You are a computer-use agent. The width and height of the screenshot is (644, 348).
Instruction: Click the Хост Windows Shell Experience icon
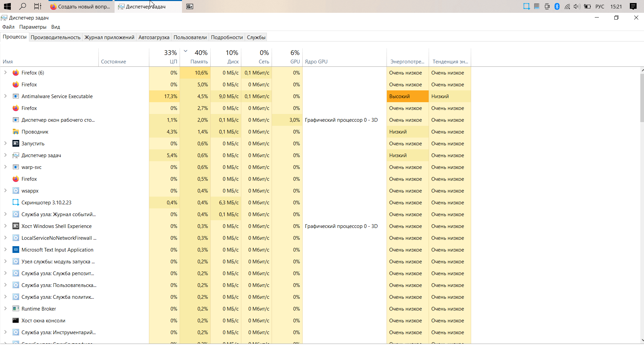16,226
